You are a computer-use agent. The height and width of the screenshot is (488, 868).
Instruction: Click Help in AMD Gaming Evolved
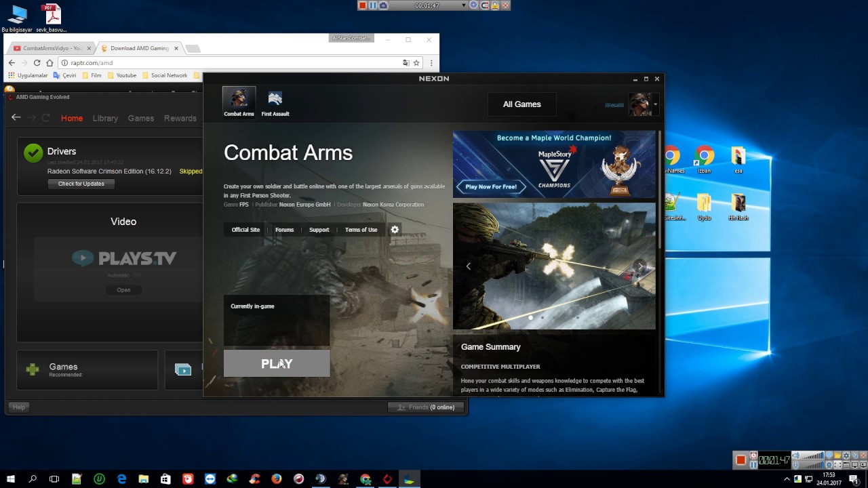pos(19,407)
